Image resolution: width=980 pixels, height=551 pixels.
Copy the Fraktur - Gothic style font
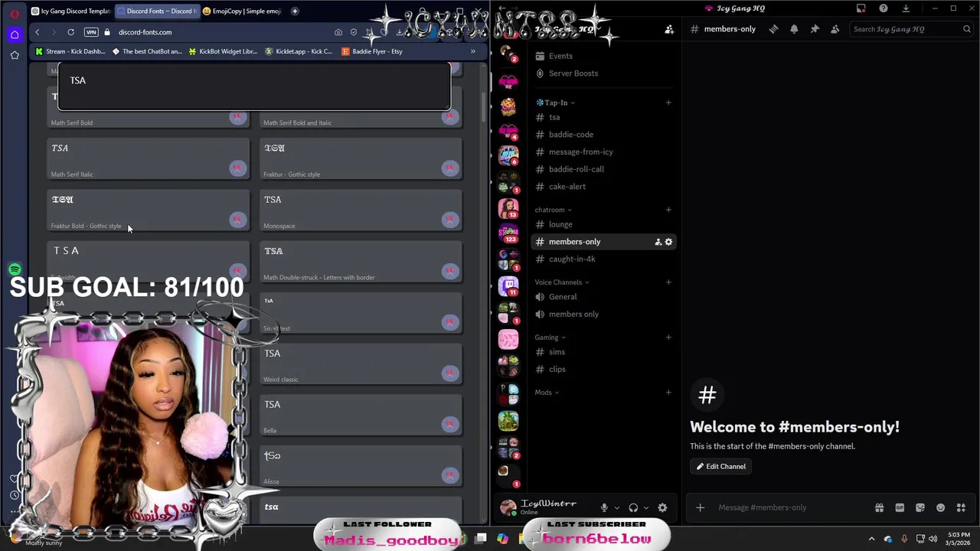pos(449,168)
